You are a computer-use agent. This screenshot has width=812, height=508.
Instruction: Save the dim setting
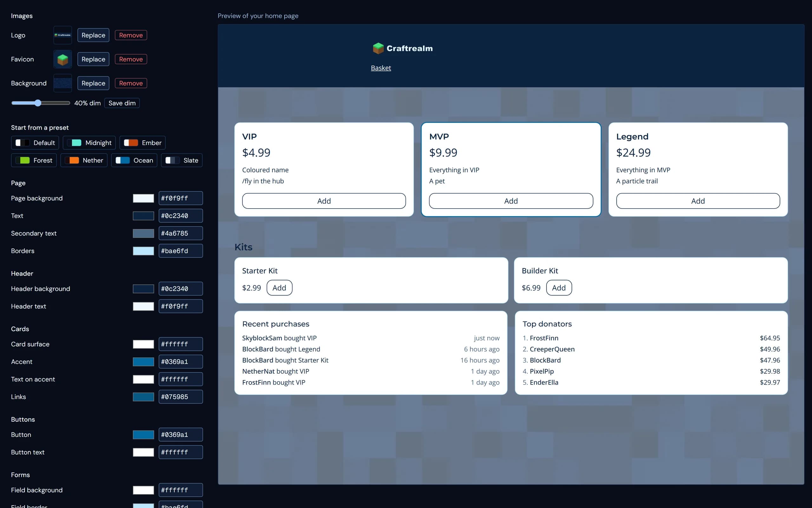coord(122,103)
